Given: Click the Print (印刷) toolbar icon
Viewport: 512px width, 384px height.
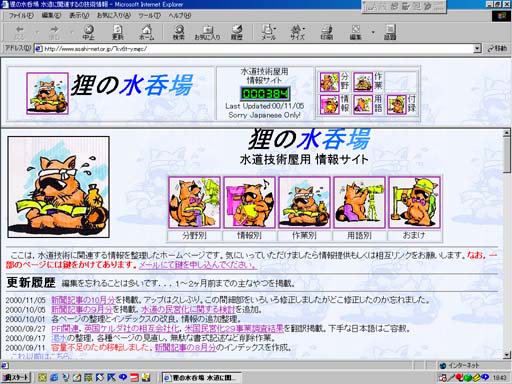Looking at the screenshot, I should (327, 32).
